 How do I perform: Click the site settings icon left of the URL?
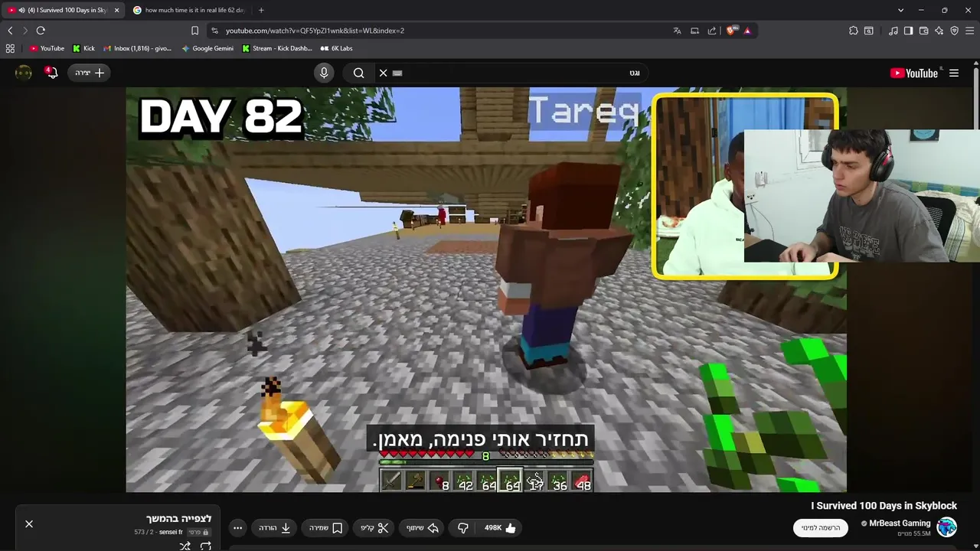214,31
